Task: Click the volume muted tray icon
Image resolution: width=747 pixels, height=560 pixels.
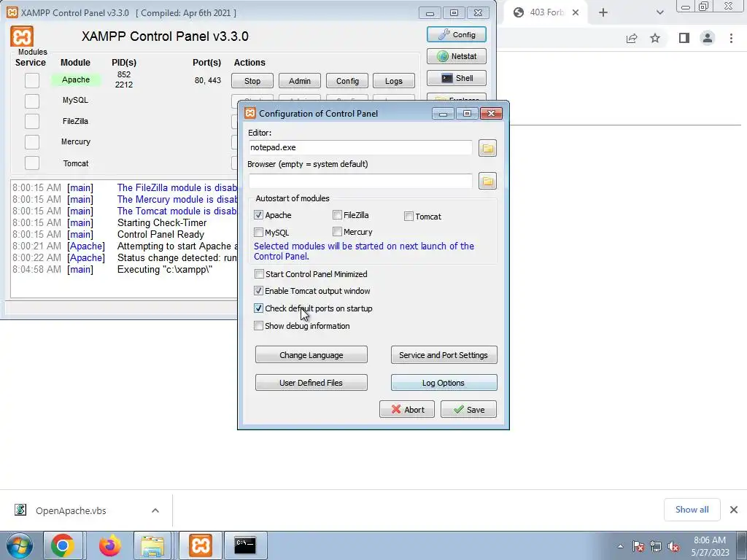Action: [673, 547]
